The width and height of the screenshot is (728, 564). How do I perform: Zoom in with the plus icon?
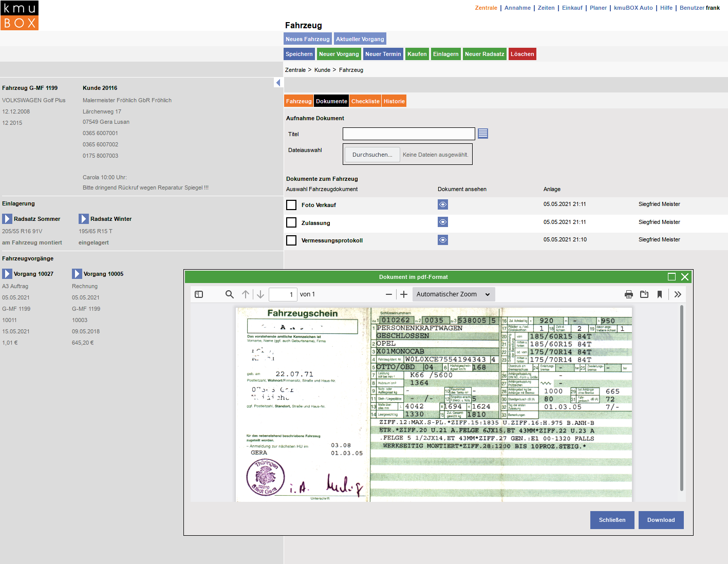[x=404, y=294]
